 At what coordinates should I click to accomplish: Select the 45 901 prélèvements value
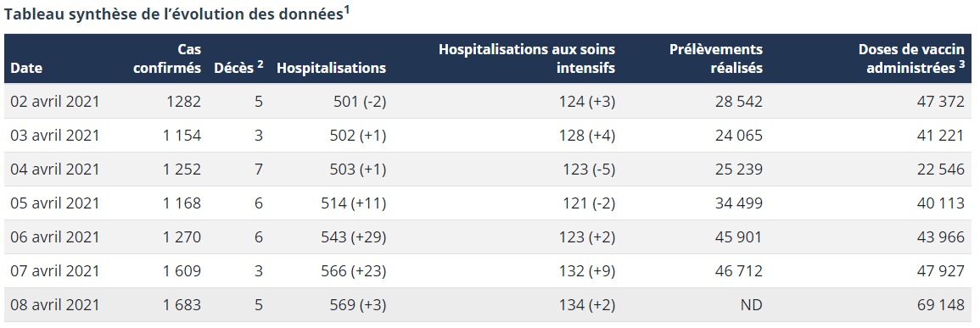(739, 236)
